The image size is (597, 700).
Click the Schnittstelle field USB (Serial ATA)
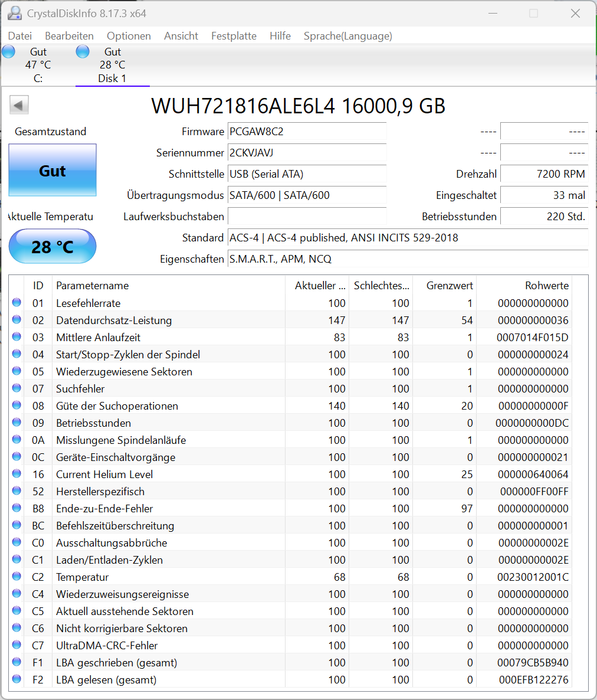point(307,174)
